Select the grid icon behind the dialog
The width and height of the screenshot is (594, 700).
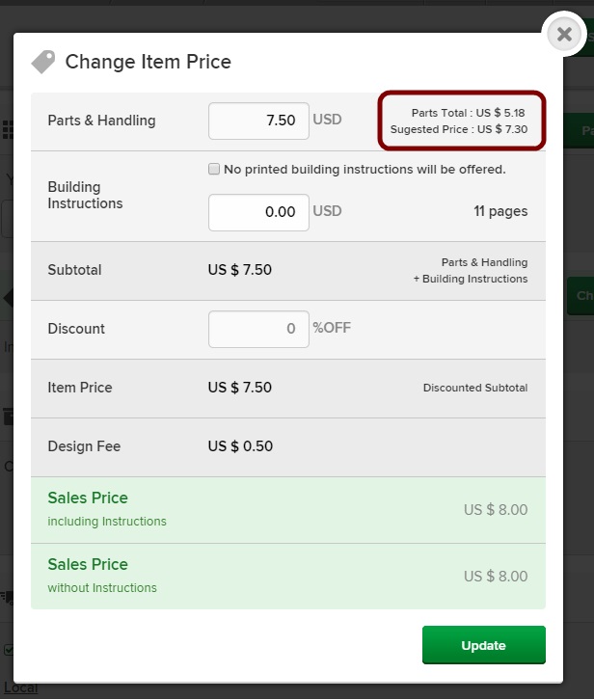(x=8, y=129)
